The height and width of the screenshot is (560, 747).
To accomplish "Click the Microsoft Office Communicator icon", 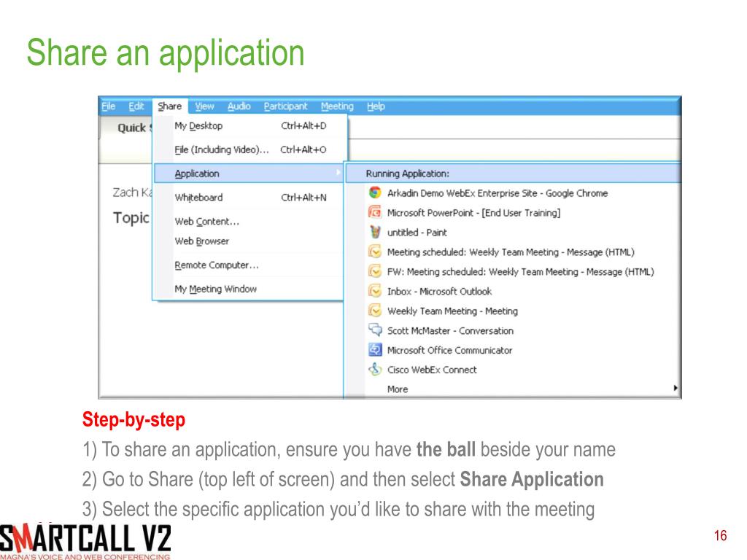I will point(375,349).
